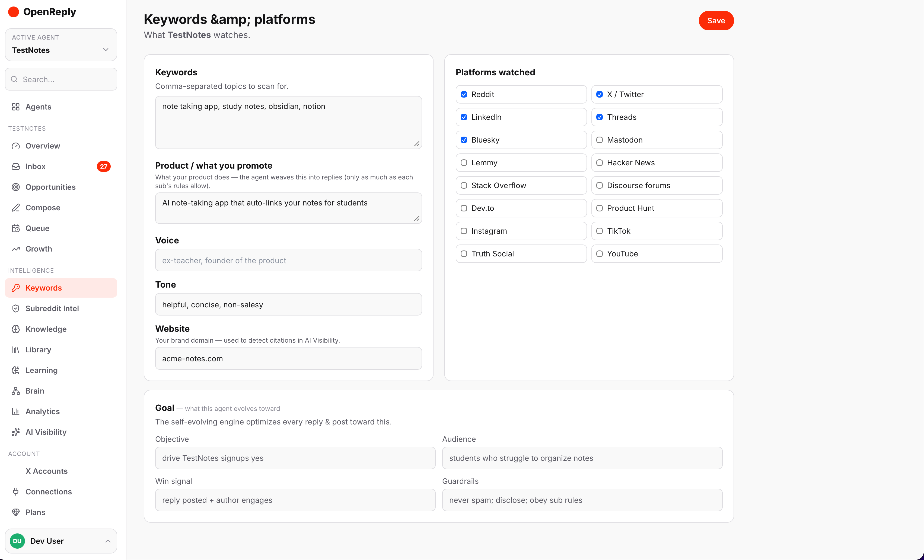Click the Overview gauge icon
Image resolution: width=924 pixels, height=560 pixels.
[16, 146]
